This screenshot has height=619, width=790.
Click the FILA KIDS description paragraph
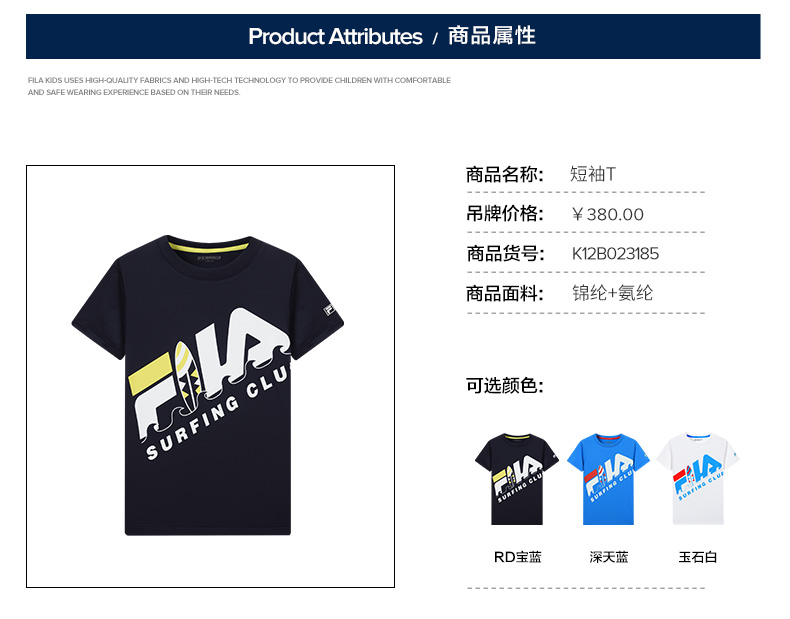pyautogui.click(x=239, y=86)
